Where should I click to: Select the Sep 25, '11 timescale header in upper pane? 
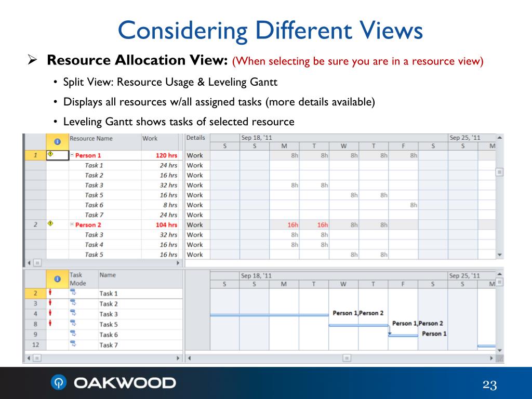click(472, 138)
